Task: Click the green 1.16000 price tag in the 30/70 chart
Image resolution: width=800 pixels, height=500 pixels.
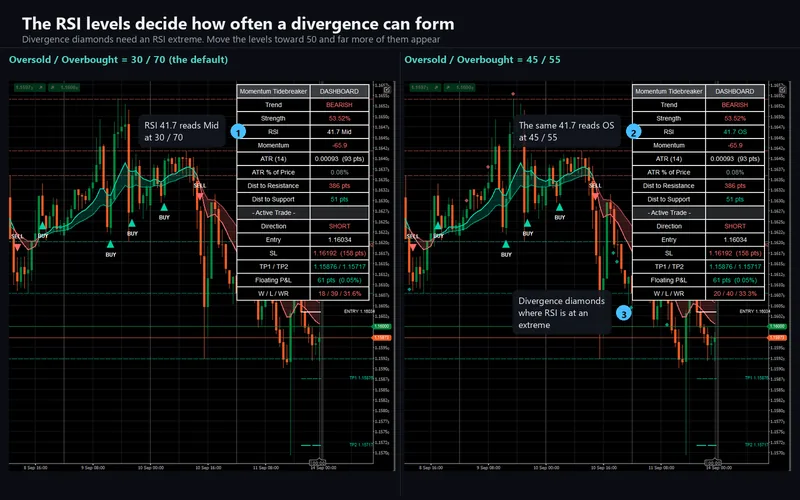Action: [x=382, y=327]
